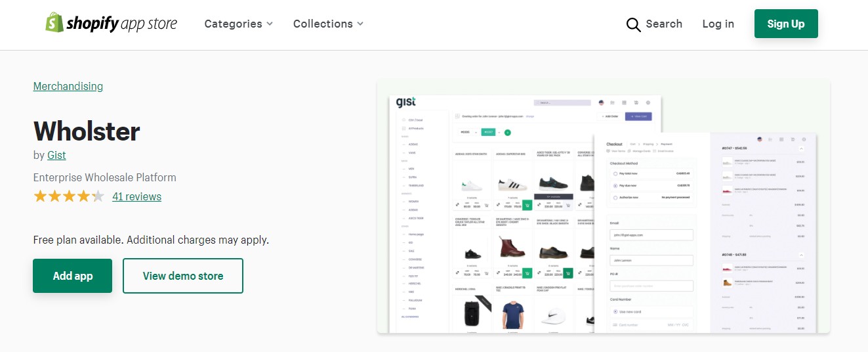Select the 'Pay total now' radio button
The height and width of the screenshot is (352, 868).
(x=615, y=174)
